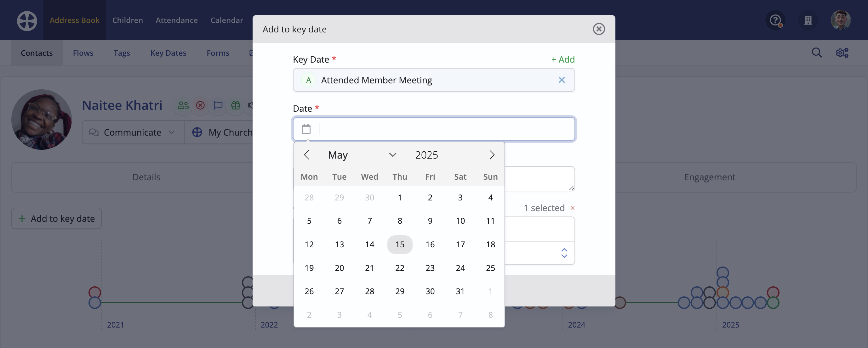Screen dimensions: 868x348
Task: Click Naitee Khatri's profile photo
Action: [x=42, y=120]
